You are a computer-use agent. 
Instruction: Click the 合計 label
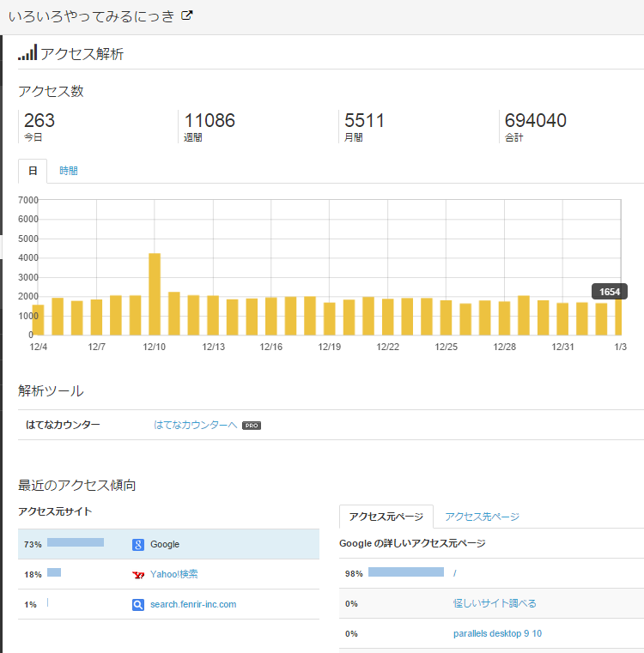pyautogui.click(x=514, y=137)
